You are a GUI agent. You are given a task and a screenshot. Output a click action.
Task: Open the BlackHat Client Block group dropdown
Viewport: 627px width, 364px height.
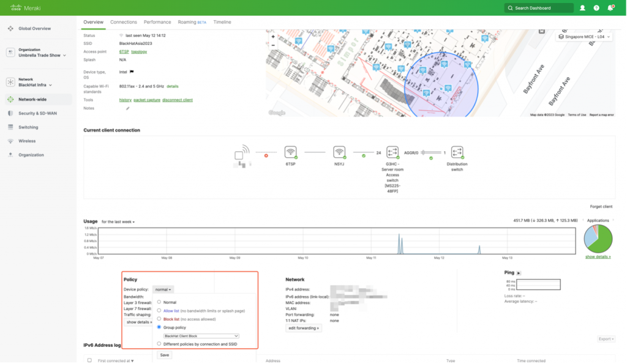tap(200, 336)
